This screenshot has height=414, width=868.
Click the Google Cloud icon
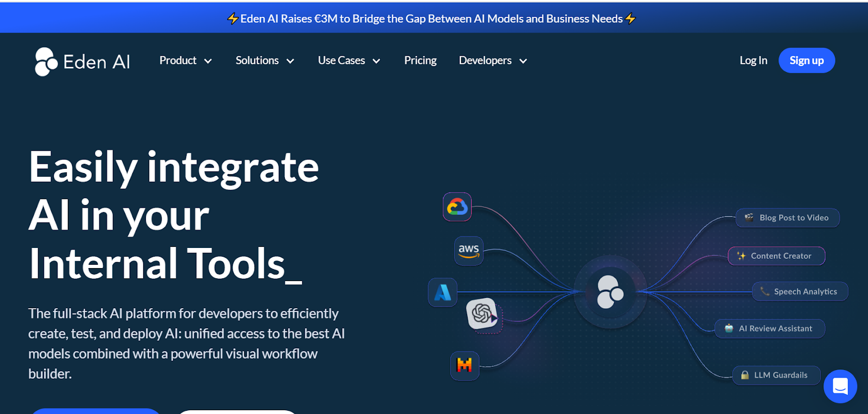(457, 207)
